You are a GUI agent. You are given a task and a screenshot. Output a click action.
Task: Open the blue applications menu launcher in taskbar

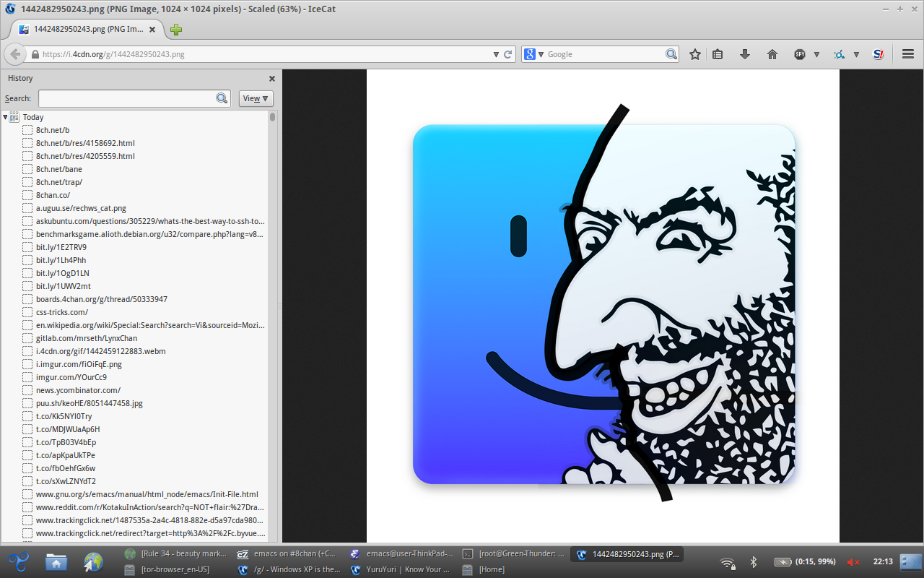pyautogui.click(x=19, y=561)
